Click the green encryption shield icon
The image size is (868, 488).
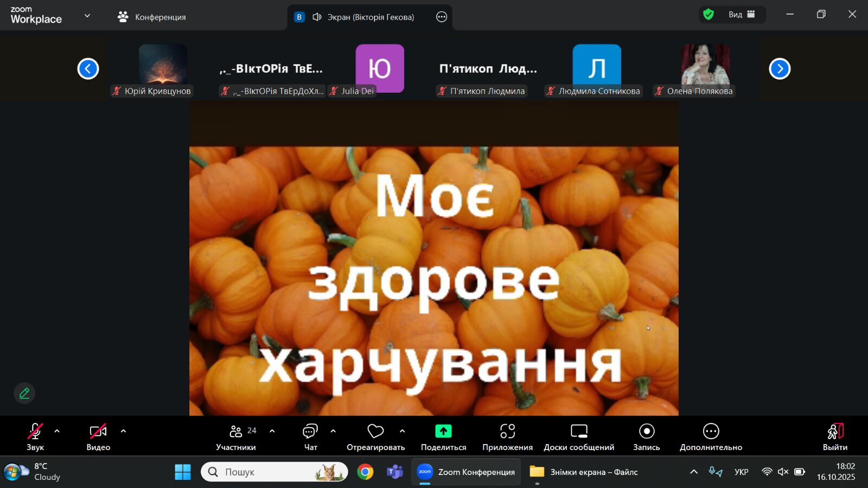[709, 15]
